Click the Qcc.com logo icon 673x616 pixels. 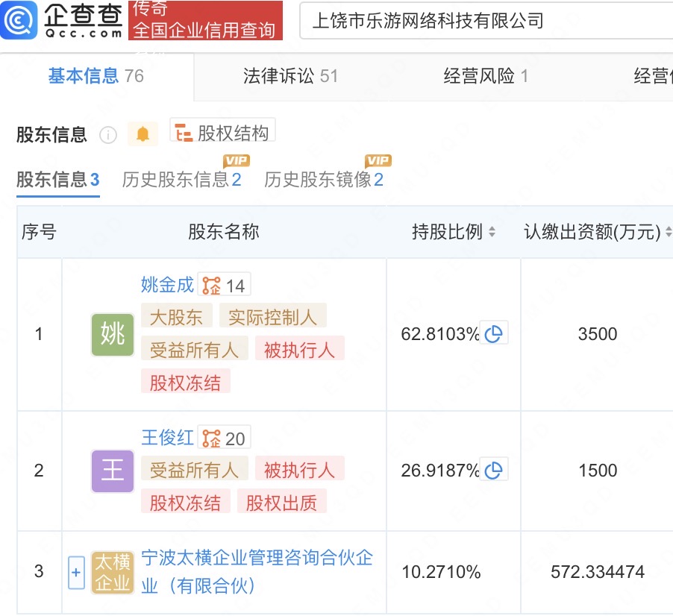[x=18, y=21]
